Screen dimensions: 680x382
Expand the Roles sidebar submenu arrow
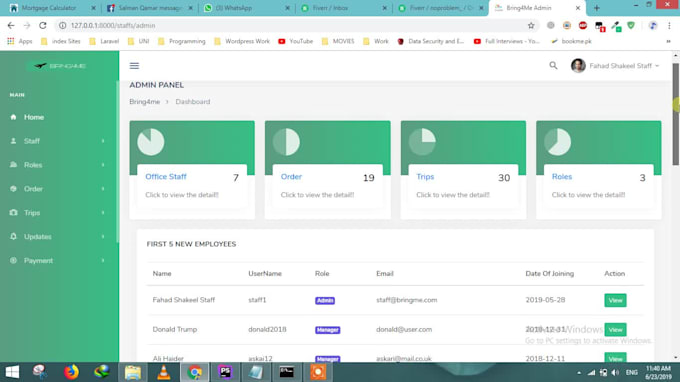(x=103, y=165)
